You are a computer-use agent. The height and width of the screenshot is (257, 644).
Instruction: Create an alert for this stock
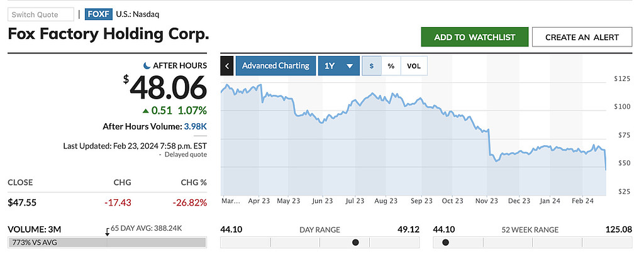point(582,37)
